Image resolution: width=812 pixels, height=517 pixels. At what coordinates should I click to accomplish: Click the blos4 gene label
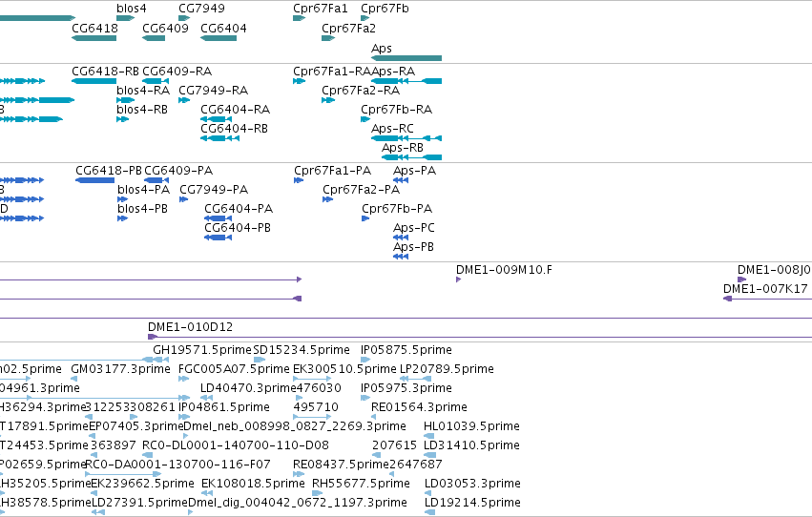tap(132, 9)
